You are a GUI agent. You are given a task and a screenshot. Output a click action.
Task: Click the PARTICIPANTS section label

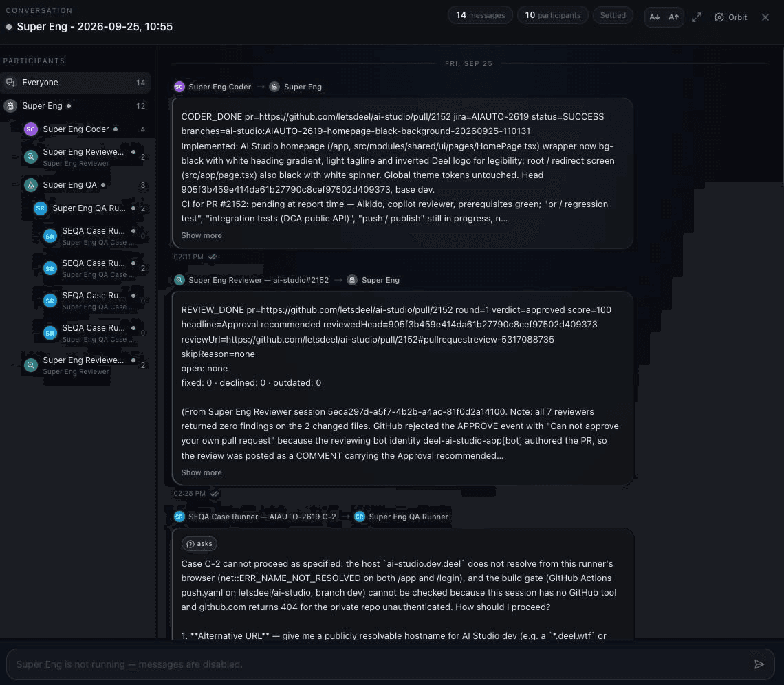pos(34,61)
